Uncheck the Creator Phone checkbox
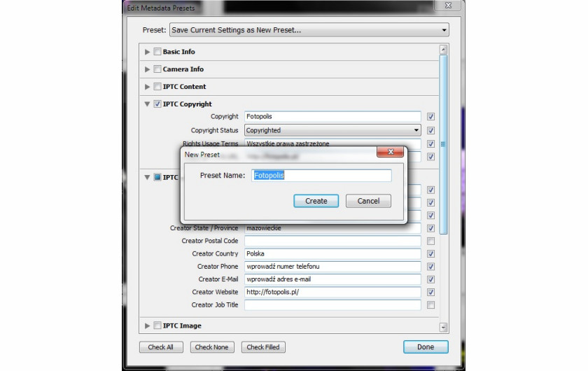 point(431,266)
